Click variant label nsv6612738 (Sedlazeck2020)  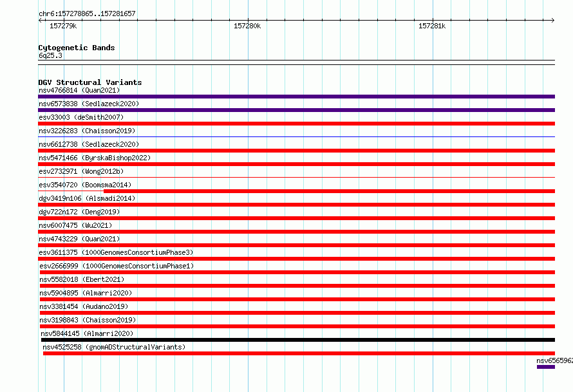(89, 144)
